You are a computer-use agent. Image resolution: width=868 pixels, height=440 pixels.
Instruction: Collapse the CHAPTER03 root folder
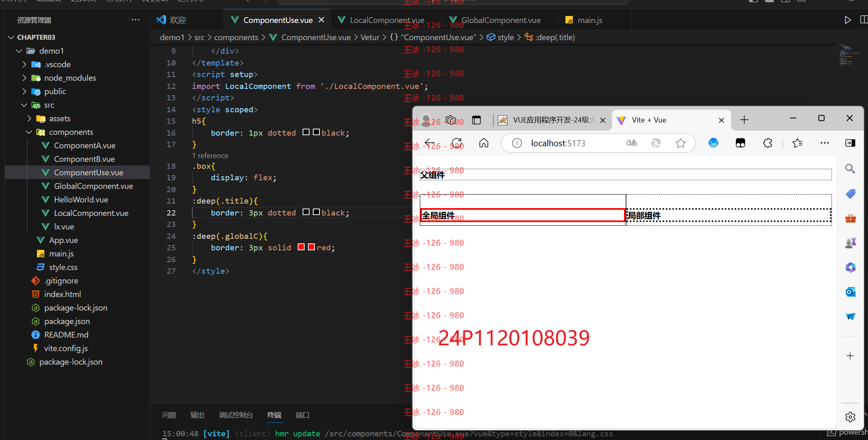pos(11,37)
